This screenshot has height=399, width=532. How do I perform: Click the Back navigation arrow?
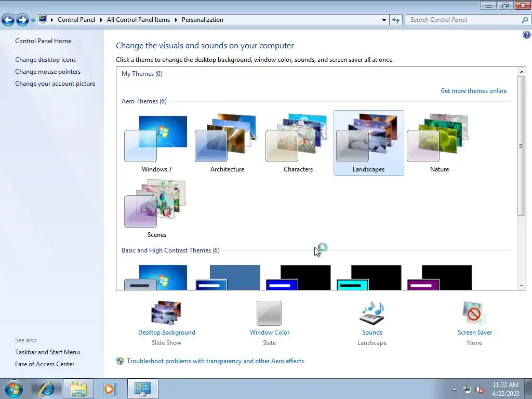coord(8,20)
